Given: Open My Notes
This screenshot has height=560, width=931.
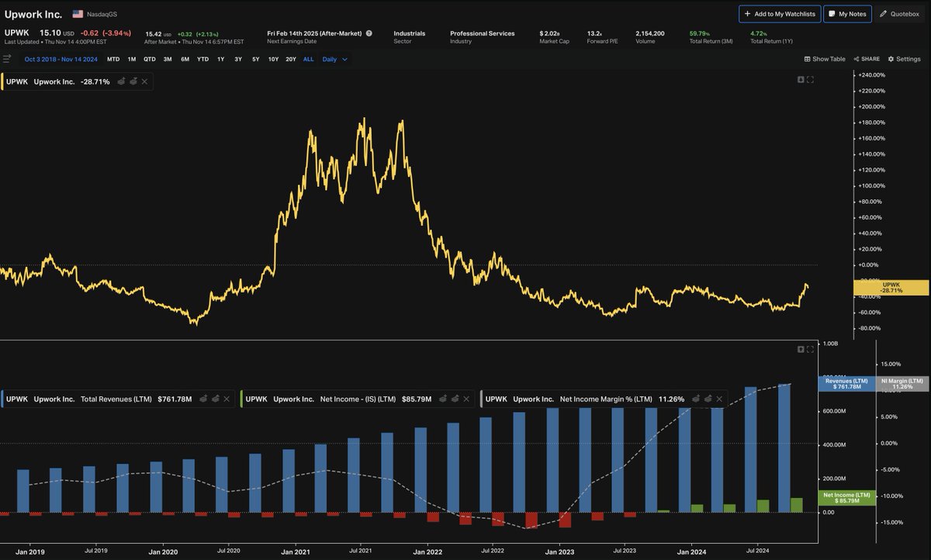Looking at the screenshot, I should [x=847, y=14].
